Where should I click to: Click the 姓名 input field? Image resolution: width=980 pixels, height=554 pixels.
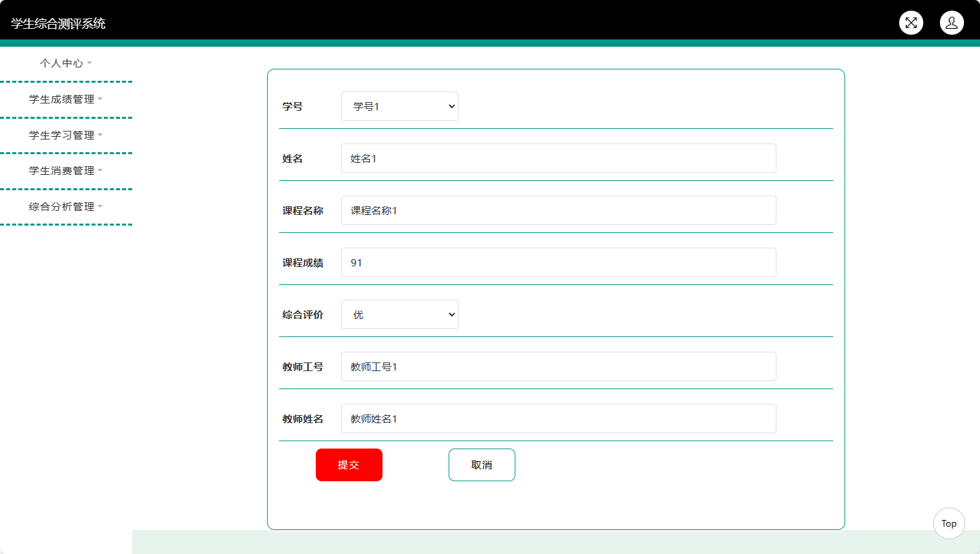click(x=558, y=158)
